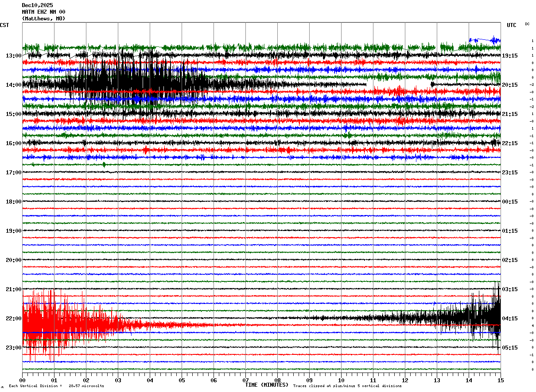The height and width of the screenshot is (392, 536).
Task: Click minute tick label 09 on time axis
Action: [x=309, y=380]
